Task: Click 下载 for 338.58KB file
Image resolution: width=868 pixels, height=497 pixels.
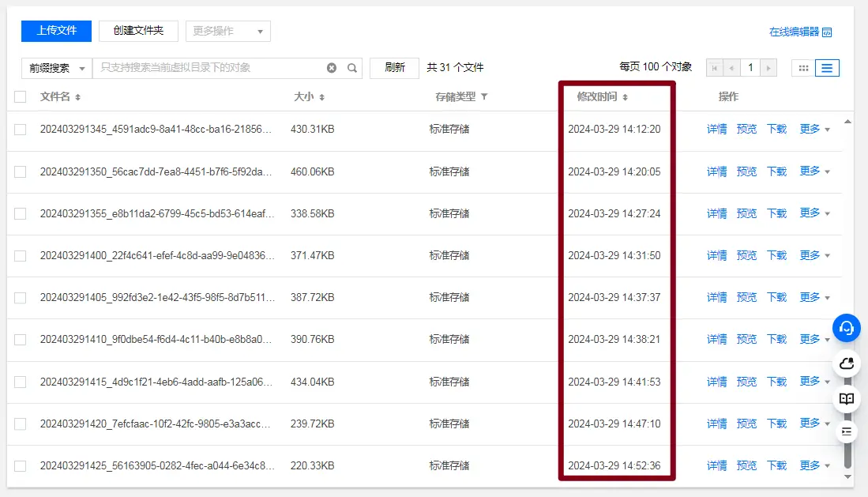Action: click(776, 213)
